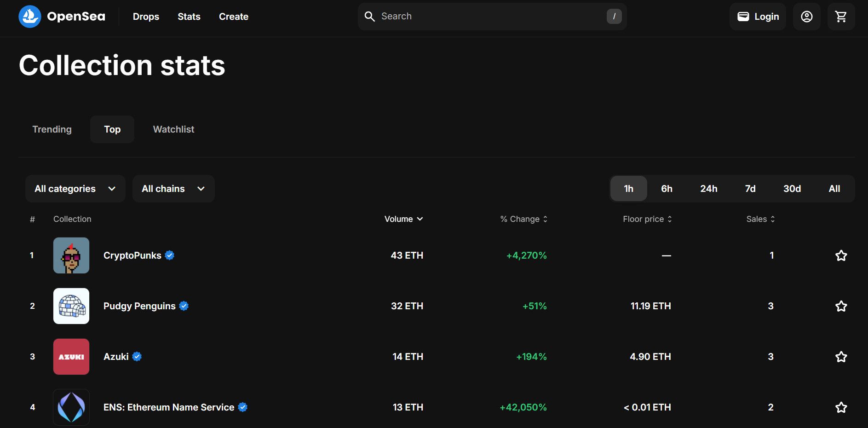Switch to the Top tab

(112, 129)
